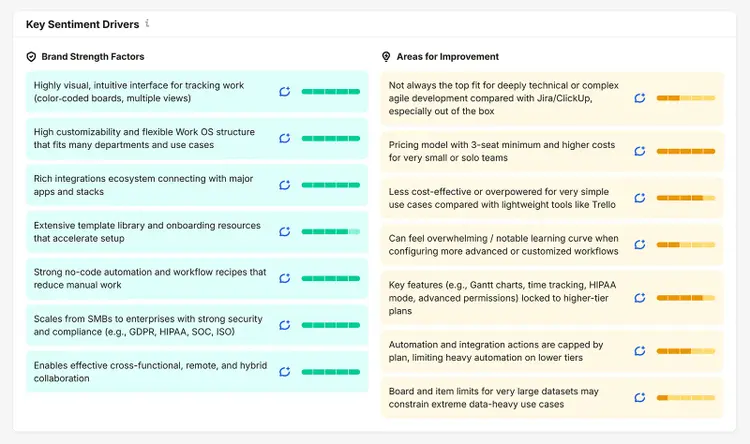Refresh the 'Key features (e.g., Gantt charts' row

coord(640,298)
